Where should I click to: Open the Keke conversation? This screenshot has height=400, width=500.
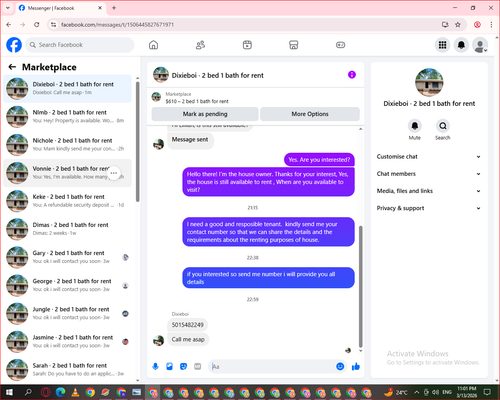tap(68, 201)
